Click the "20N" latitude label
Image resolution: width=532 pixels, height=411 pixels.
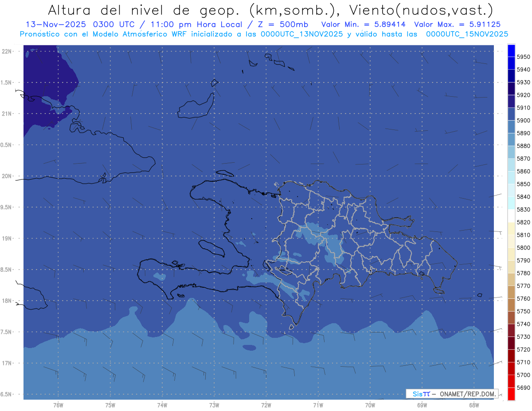7,176
